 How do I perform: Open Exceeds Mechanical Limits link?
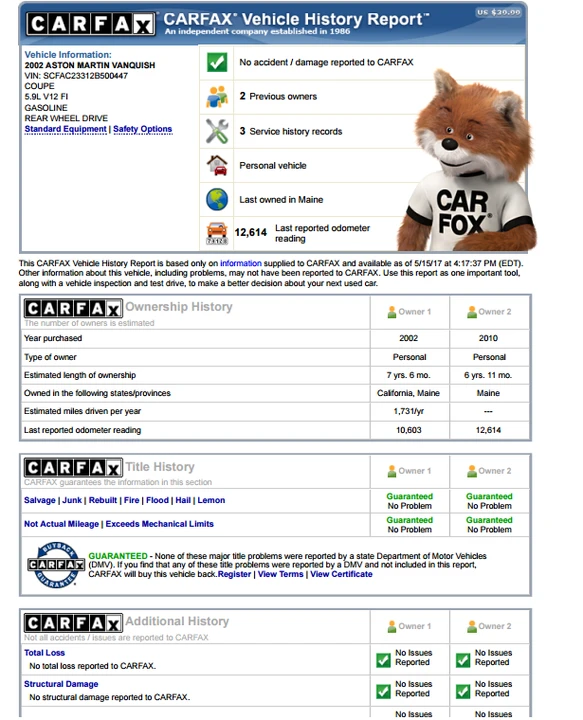click(x=159, y=524)
